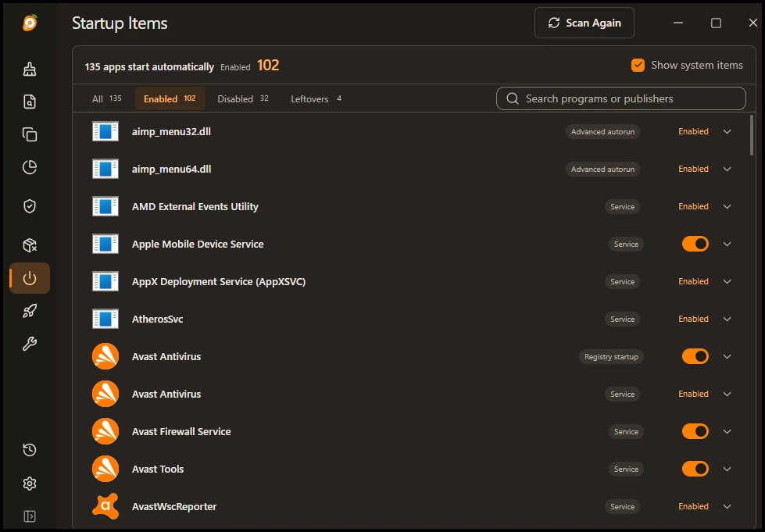Click the Search programs or publishers field
Viewport: 765px width, 532px height.
620,98
